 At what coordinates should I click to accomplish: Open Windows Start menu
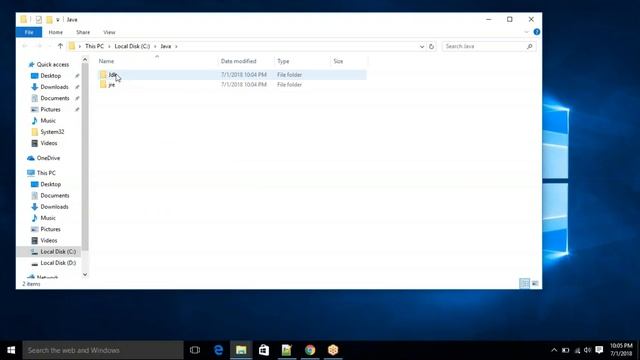pos(11,350)
